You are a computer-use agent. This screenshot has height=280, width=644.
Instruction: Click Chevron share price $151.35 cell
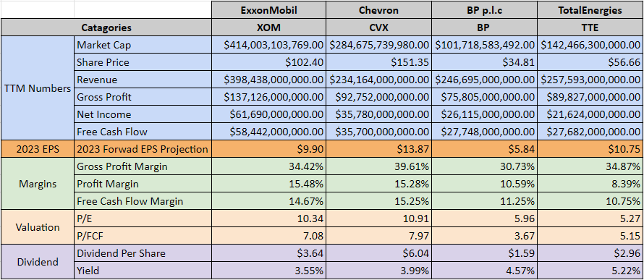point(378,62)
